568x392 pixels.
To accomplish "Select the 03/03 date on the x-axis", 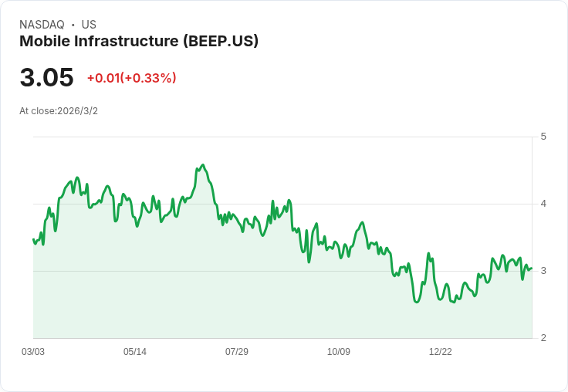I will tap(33, 352).
